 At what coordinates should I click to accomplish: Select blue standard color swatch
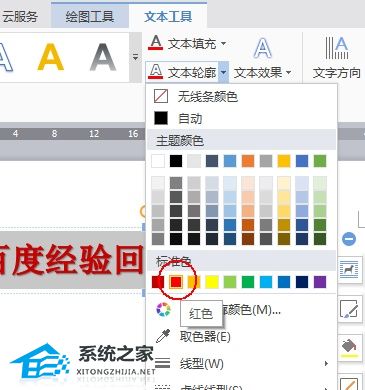click(284, 282)
